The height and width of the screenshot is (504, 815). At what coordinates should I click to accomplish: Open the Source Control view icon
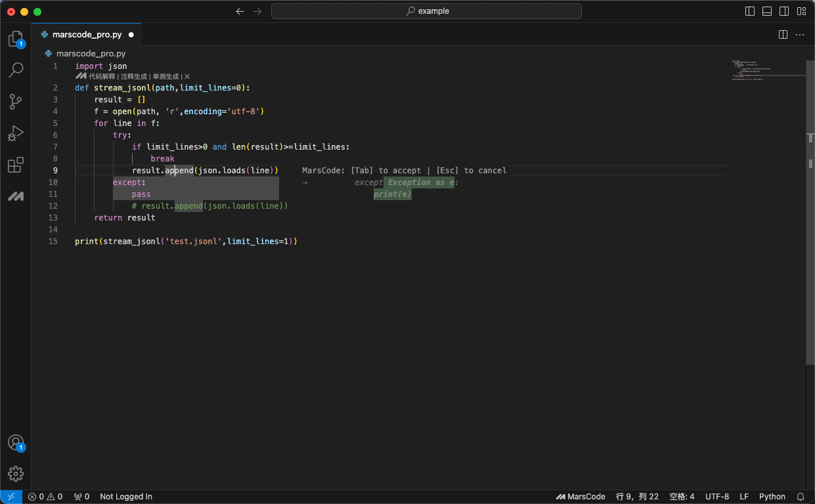(x=16, y=102)
